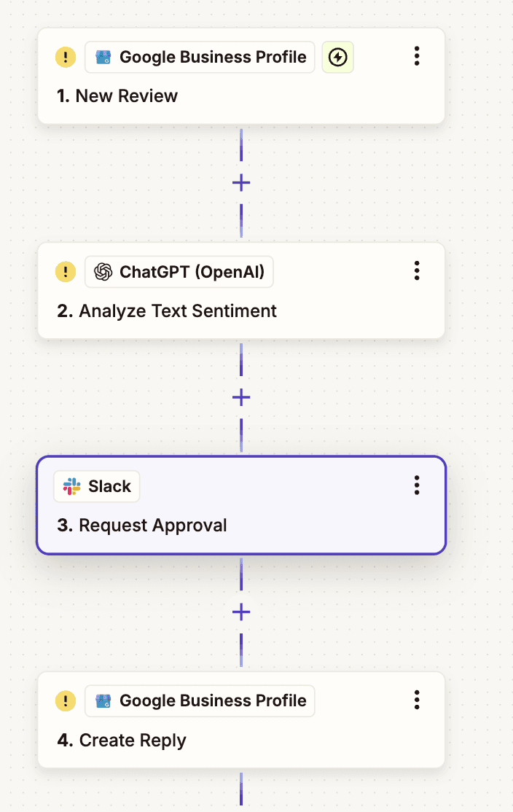This screenshot has height=812, width=513.
Task: Open the three-dot menu for Create Reply step
Action: [x=417, y=700]
